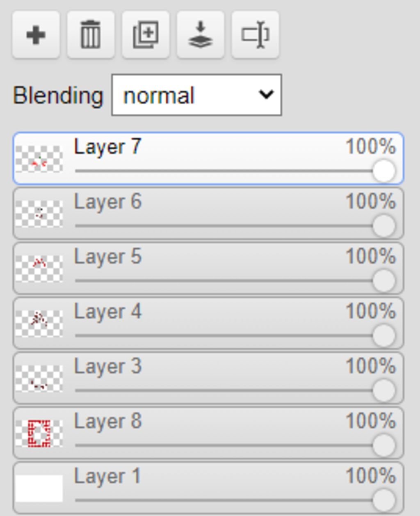
Task: Click the Layer 5 100% opacity label
Action: (x=370, y=257)
